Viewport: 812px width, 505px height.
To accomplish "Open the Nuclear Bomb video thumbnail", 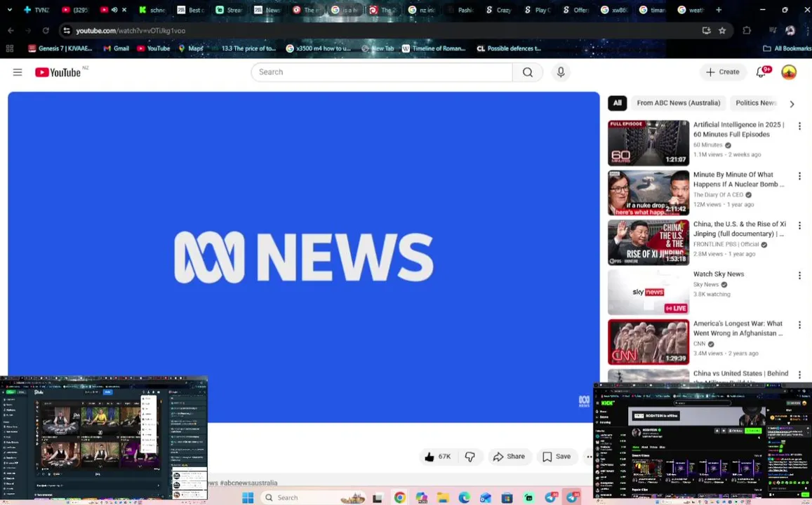I will click(648, 193).
